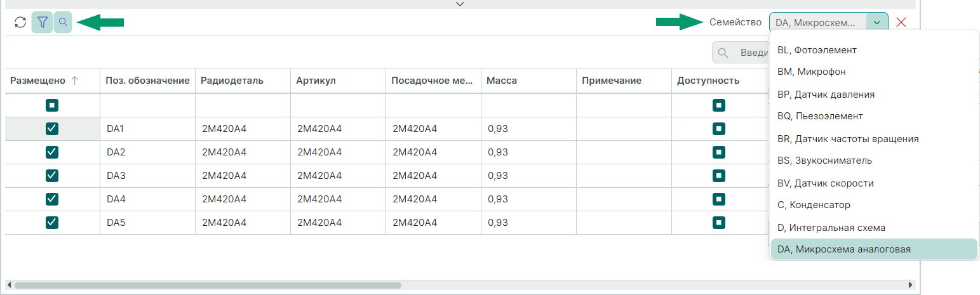Click Посадочное место cell in DA3 row
The width and height of the screenshot is (980, 295).
433,176
